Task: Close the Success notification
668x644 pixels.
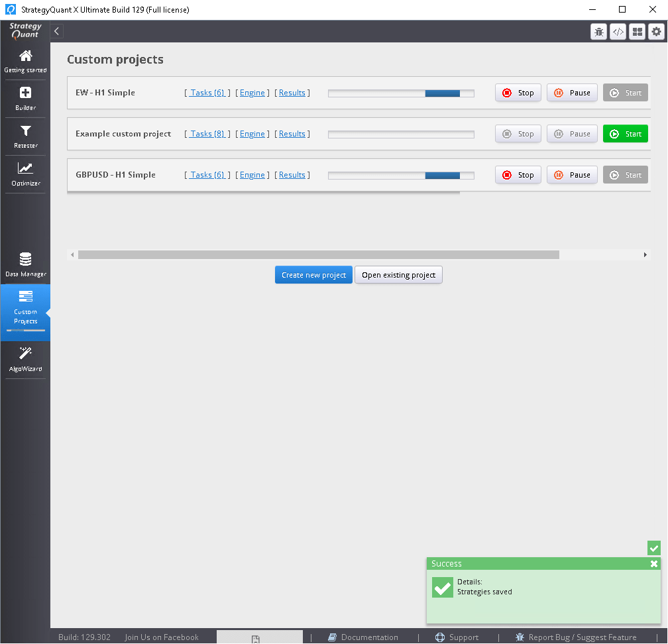Action: [x=654, y=563]
